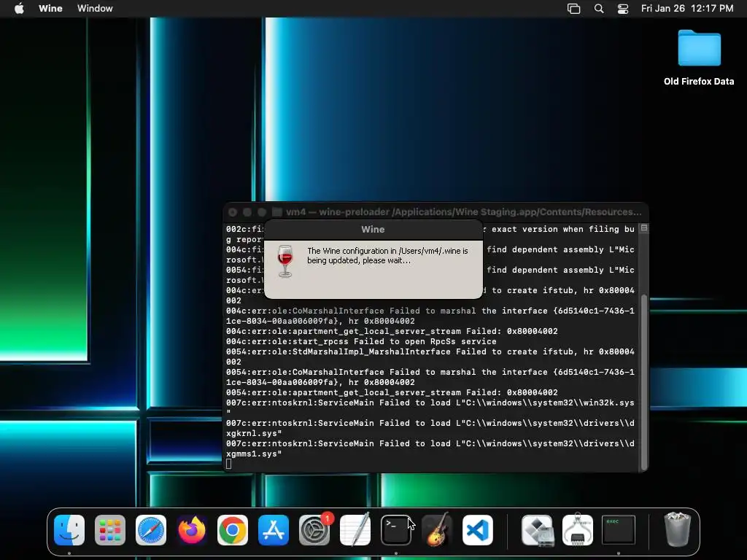Open the Trash in the dock
The height and width of the screenshot is (560, 747).
point(678,530)
